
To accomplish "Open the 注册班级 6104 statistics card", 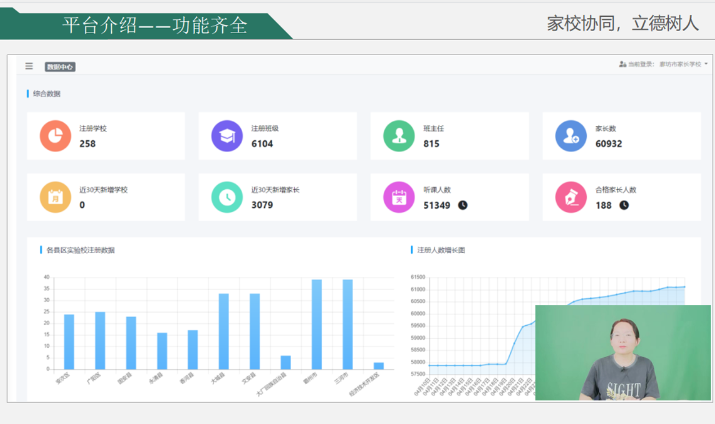I will [x=272, y=136].
